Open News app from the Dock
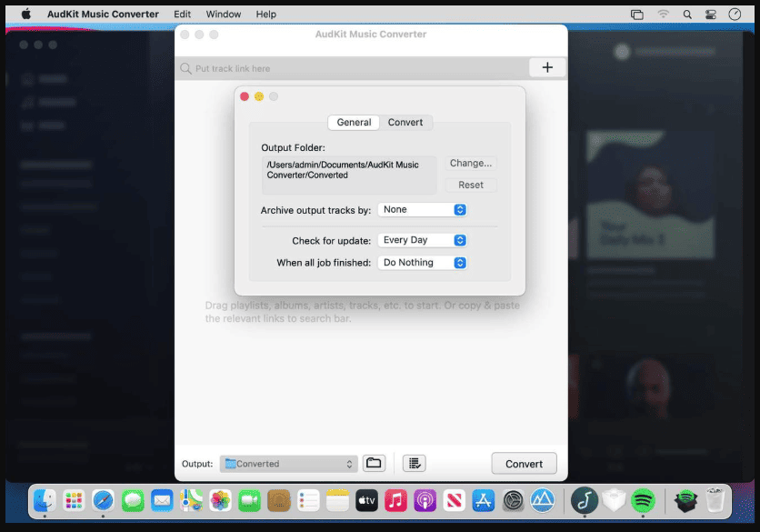Screen dimensions: 760x532 (x=455, y=500)
